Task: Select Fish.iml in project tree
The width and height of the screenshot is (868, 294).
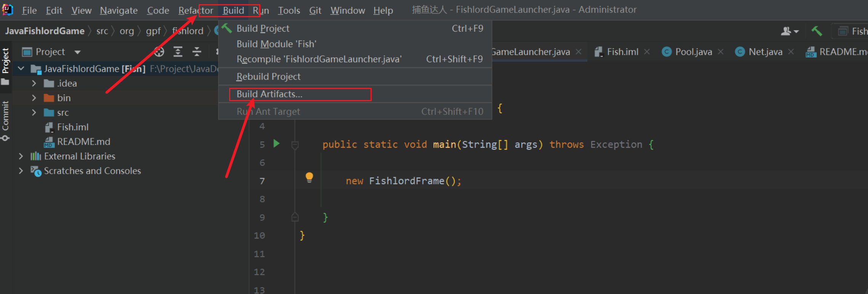Action: [x=72, y=127]
